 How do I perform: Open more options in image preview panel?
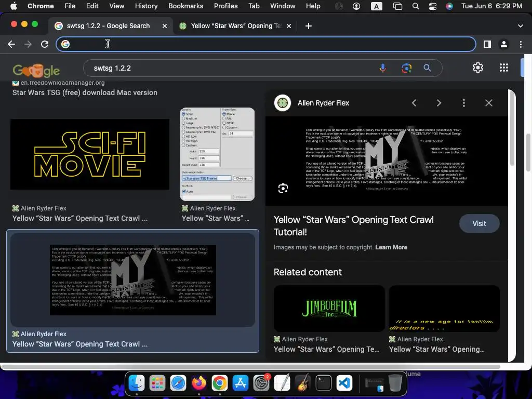coord(464,103)
